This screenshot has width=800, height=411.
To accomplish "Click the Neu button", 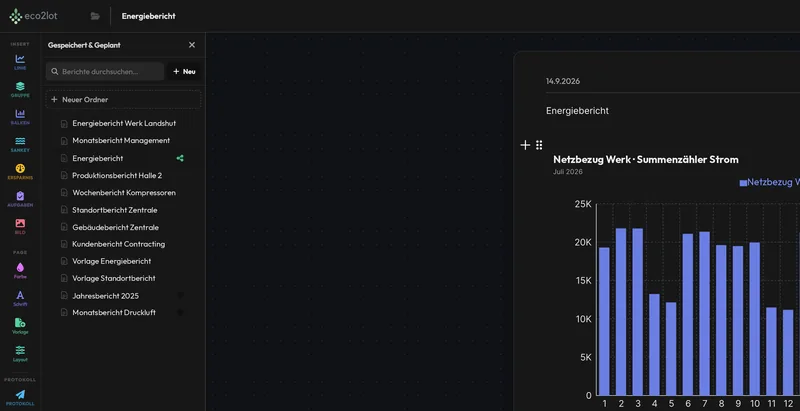I will click(184, 72).
